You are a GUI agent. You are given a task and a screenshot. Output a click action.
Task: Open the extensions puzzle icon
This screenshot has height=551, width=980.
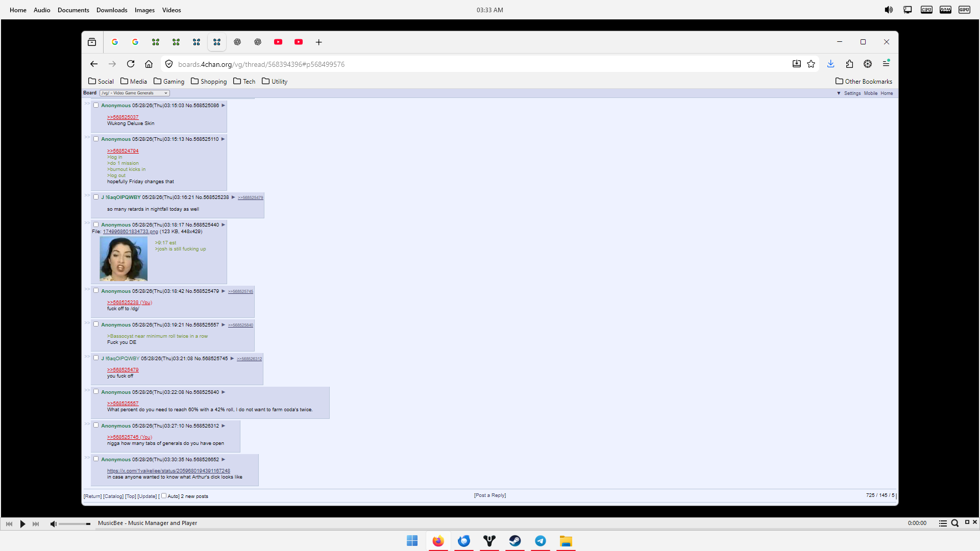click(x=849, y=64)
